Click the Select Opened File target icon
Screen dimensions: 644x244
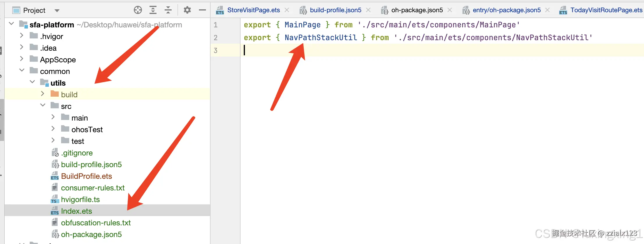point(138,10)
